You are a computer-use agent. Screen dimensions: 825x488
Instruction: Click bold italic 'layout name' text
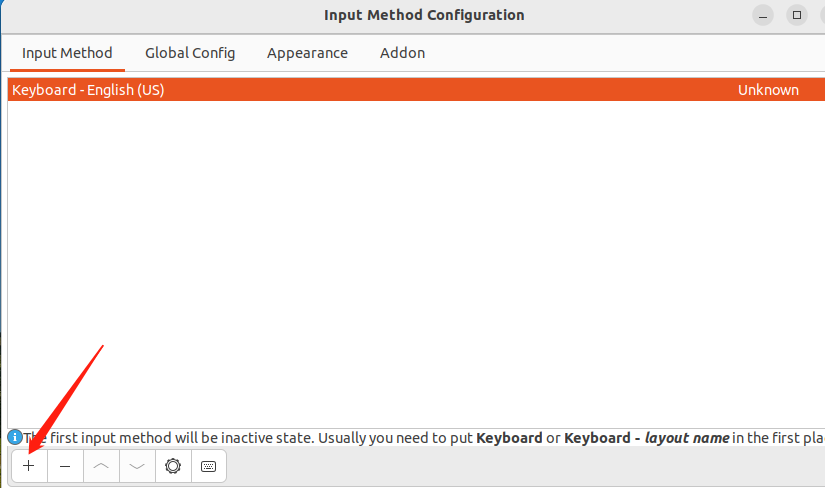click(x=686, y=438)
